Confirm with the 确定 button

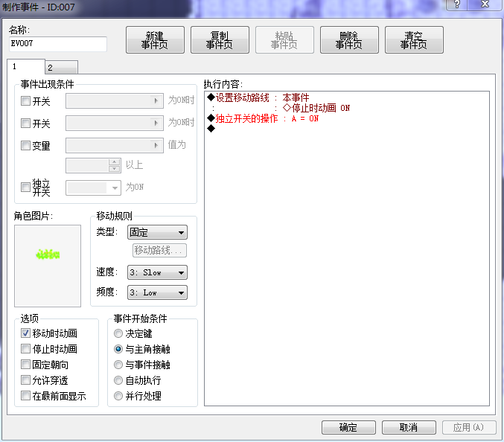tap(348, 427)
